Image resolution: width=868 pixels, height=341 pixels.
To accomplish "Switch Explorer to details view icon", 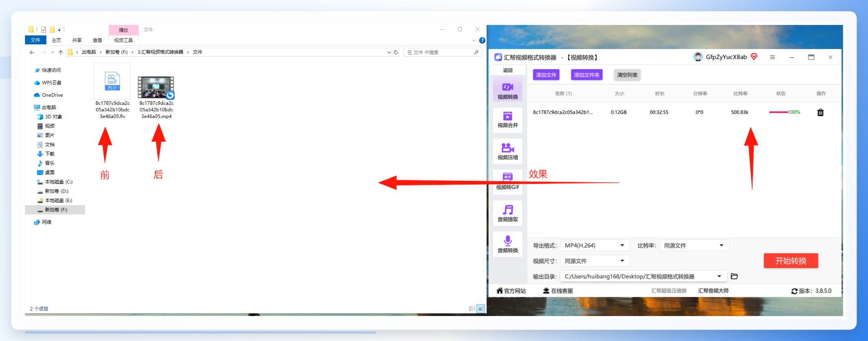I will [472, 309].
